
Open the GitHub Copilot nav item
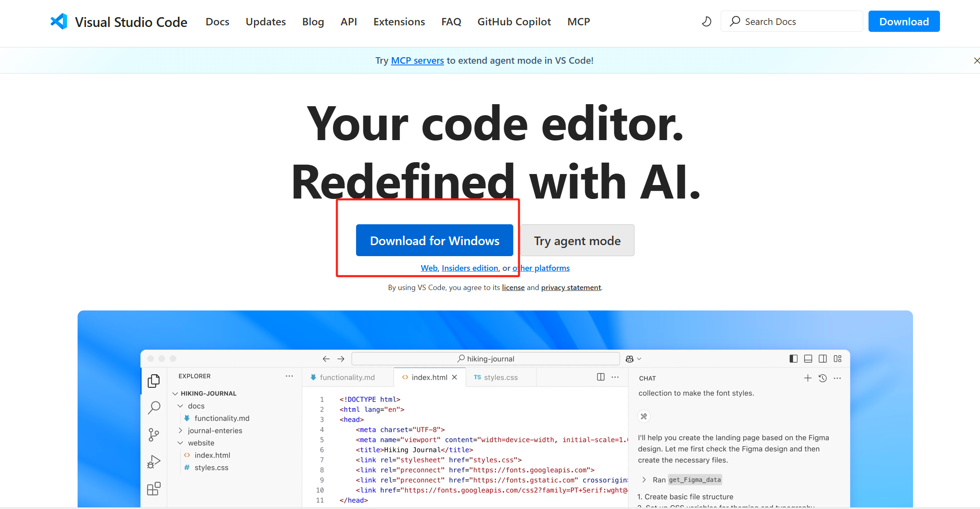click(514, 22)
